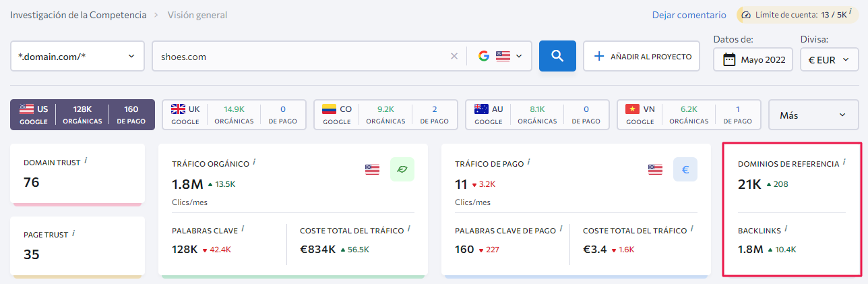Click the blue search magnifier button

point(557,56)
